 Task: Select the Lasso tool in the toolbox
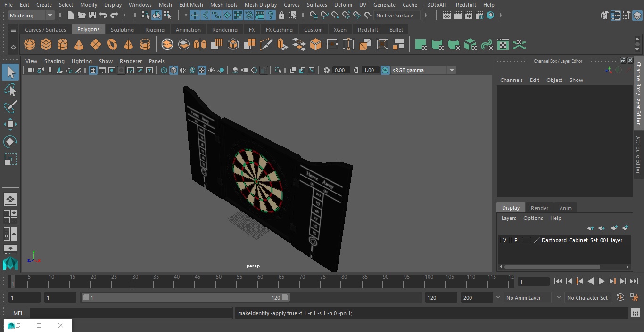10,89
